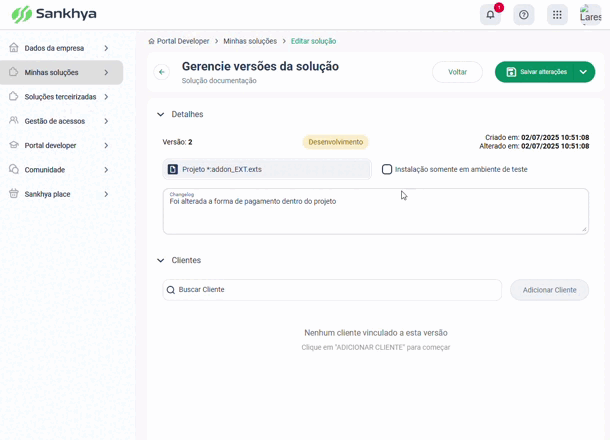Click the project file icon
The image size is (610, 440).
173,169
